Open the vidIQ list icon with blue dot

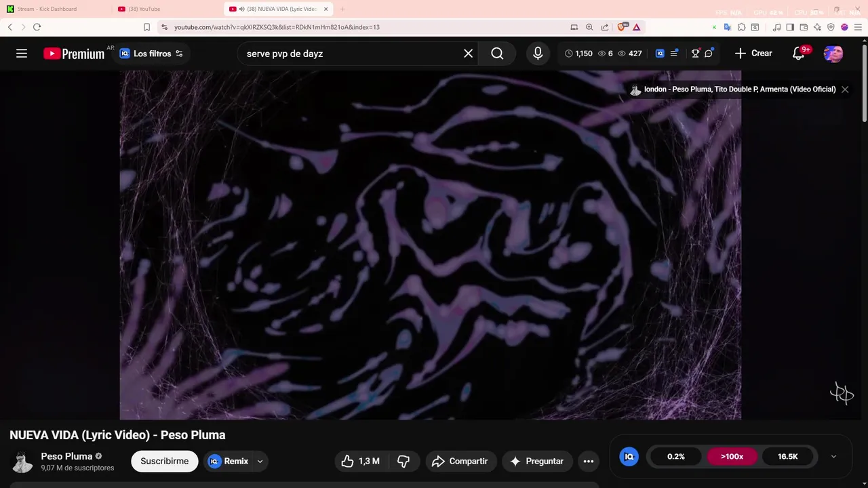(x=674, y=54)
